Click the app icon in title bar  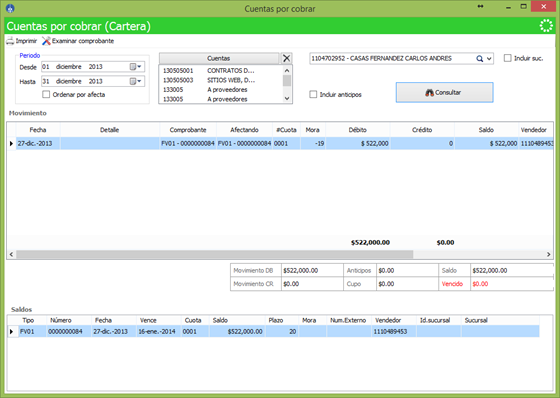10,8
